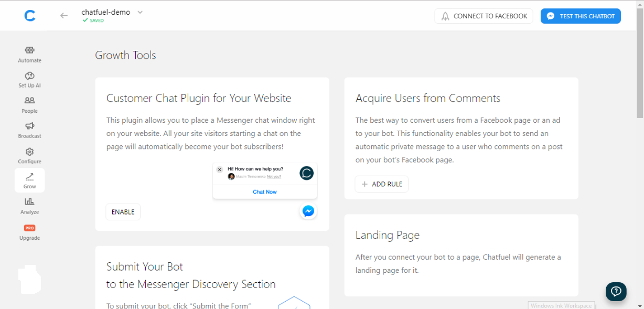The width and height of the screenshot is (644, 309).
Task: Open the Broadcast megaphone section
Action: coord(30,130)
